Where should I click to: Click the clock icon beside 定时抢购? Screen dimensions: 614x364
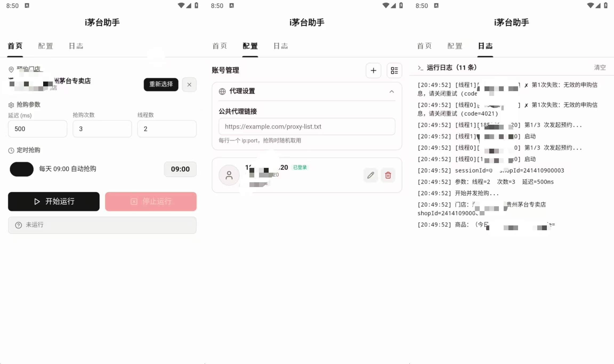coord(11,151)
